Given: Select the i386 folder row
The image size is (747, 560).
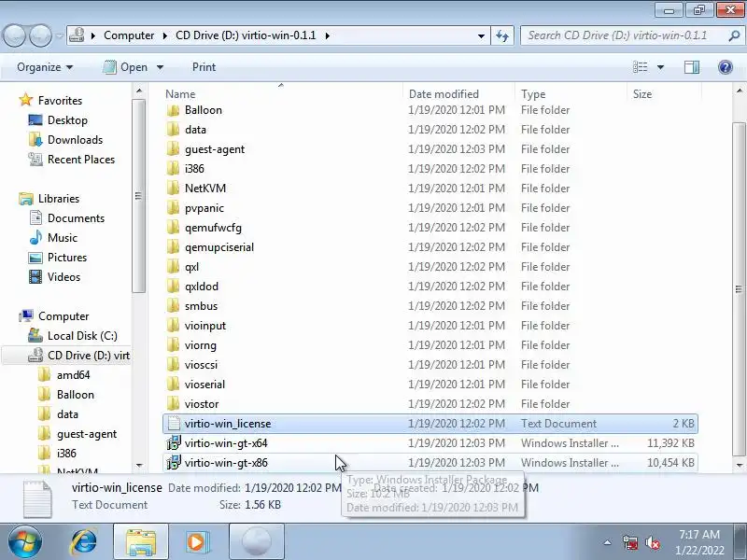Looking at the screenshot, I should 430,169.
